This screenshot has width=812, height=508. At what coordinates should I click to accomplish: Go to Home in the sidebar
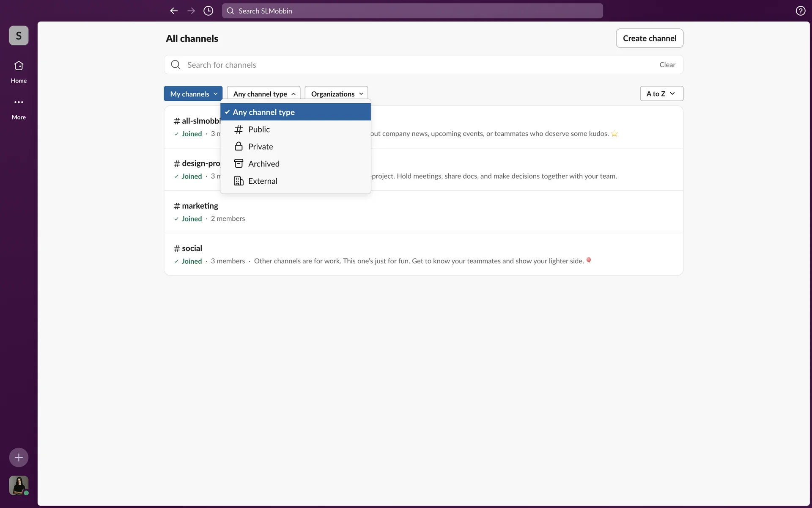[x=19, y=72]
